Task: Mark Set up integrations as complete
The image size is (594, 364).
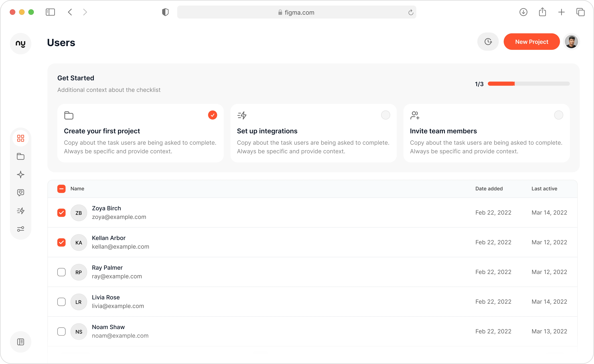Action: (x=385, y=115)
